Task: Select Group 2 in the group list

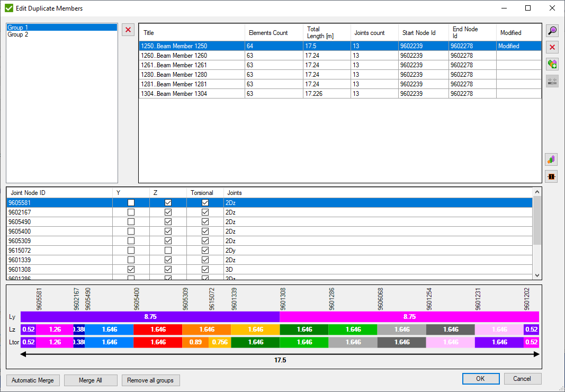Action: pyautogui.click(x=18, y=34)
